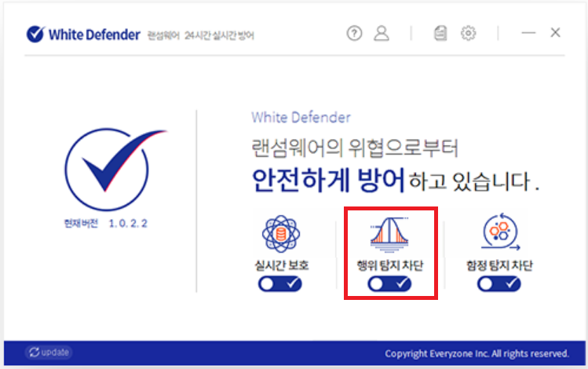Click the 함정 탐지 차단 label
588x369 pixels.
pyautogui.click(x=499, y=265)
